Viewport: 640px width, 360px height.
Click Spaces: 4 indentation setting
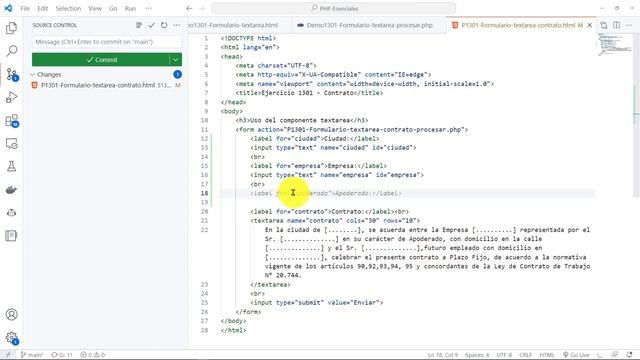coord(477,355)
